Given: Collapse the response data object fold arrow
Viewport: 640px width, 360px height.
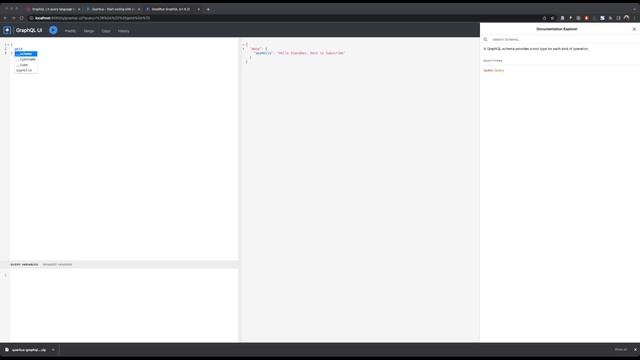Looking at the screenshot, I should tap(244, 49).
